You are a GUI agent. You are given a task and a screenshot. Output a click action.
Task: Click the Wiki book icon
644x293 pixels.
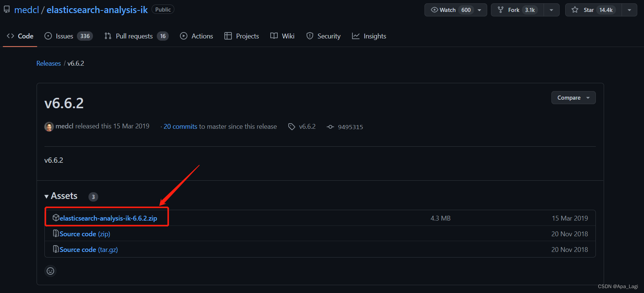click(274, 36)
